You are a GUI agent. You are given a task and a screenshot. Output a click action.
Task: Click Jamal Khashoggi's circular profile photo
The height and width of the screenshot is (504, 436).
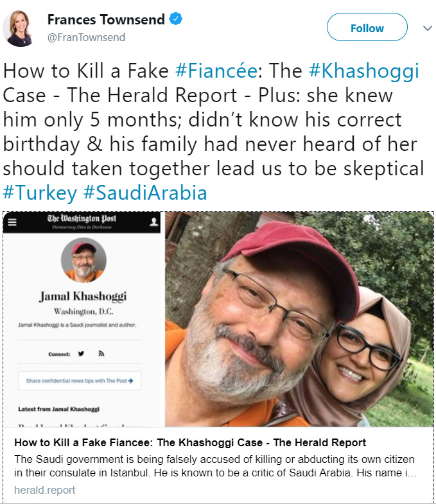(x=83, y=260)
